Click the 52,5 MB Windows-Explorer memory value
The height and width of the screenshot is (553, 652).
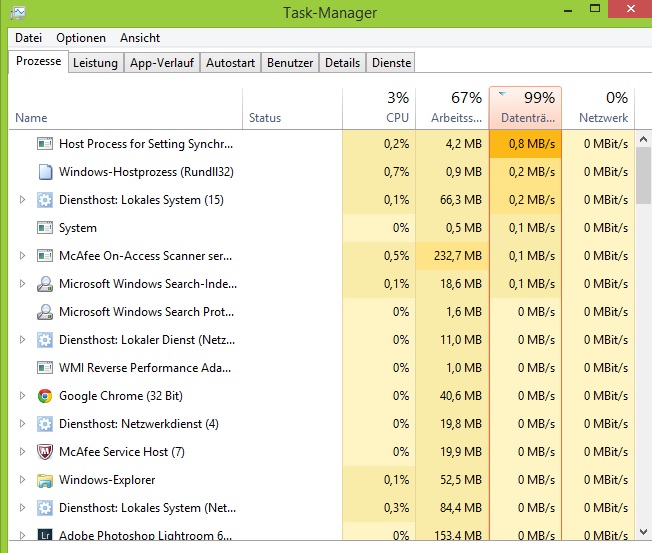(461, 480)
